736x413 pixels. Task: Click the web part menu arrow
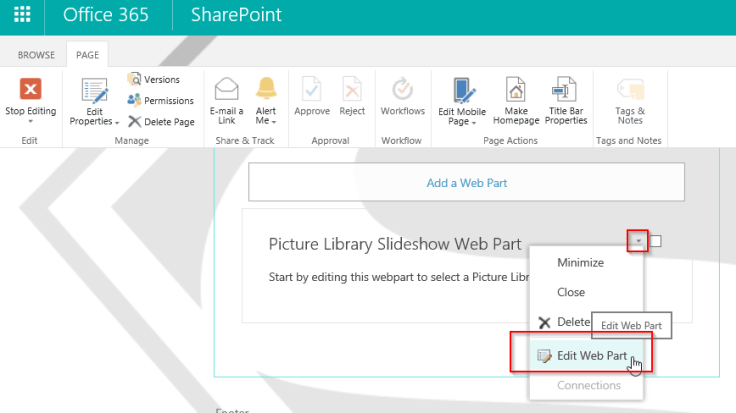[x=637, y=241]
